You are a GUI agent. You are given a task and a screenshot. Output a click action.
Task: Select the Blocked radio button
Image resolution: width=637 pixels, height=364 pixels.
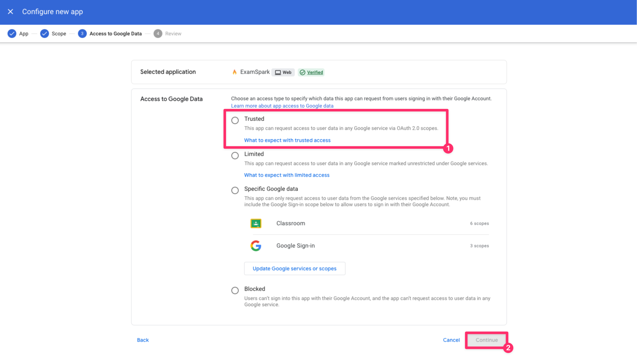[x=235, y=290]
